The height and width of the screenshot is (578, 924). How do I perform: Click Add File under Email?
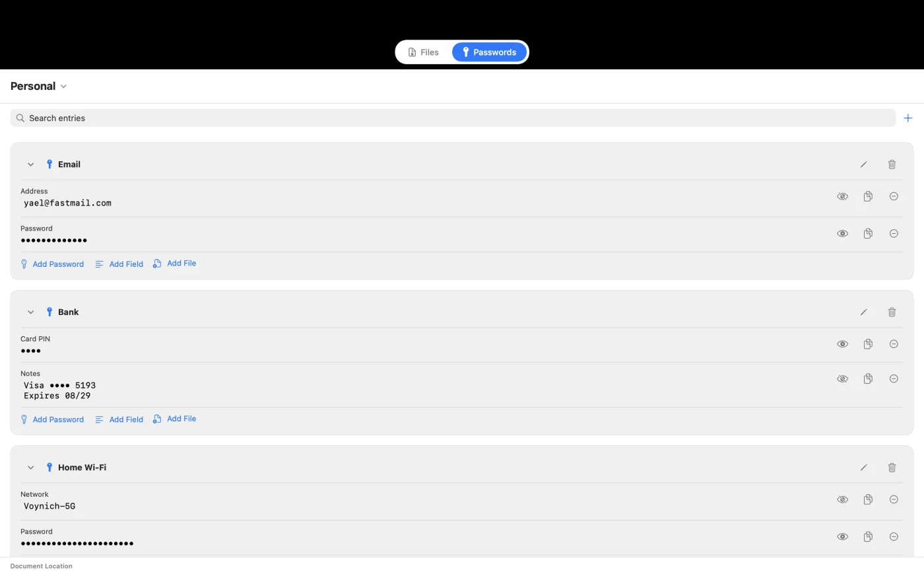click(175, 264)
